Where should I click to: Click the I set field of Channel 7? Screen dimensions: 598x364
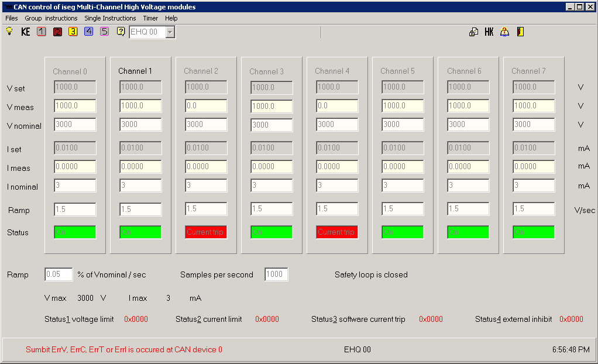[534, 148]
